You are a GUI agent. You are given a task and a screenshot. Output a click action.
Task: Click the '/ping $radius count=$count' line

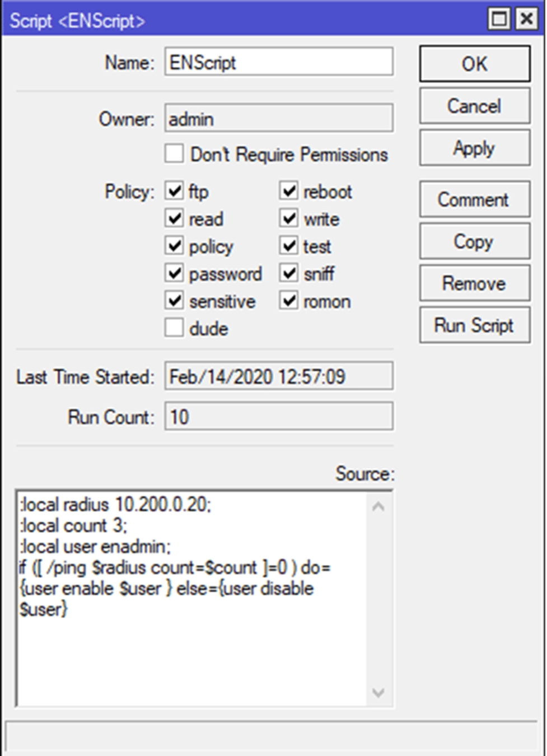tap(175, 567)
